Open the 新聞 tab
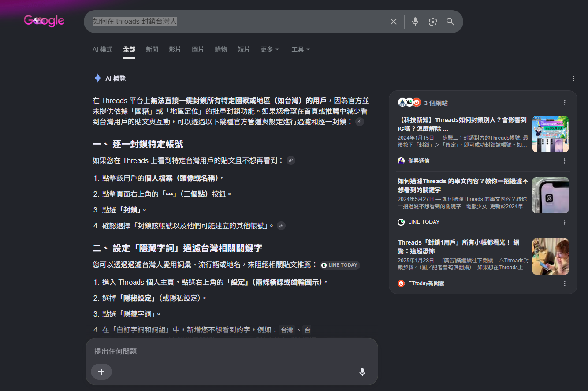 [152, 49]
